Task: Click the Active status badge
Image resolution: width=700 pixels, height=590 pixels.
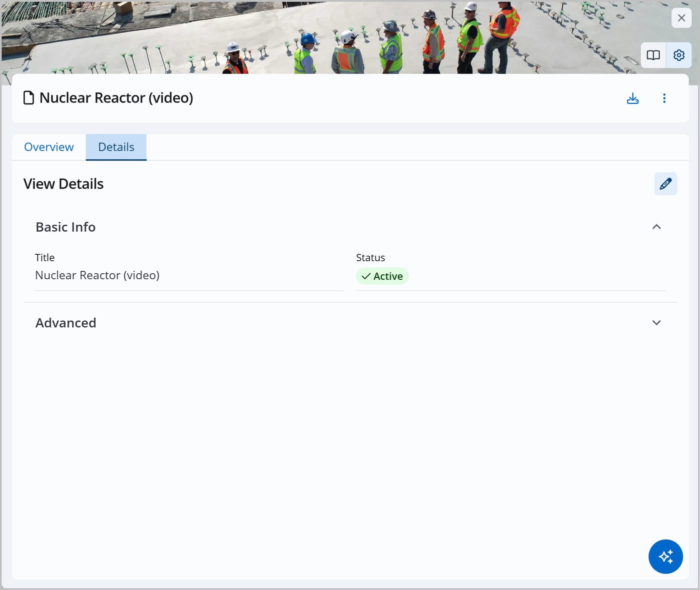Action: tap(382, 276)
